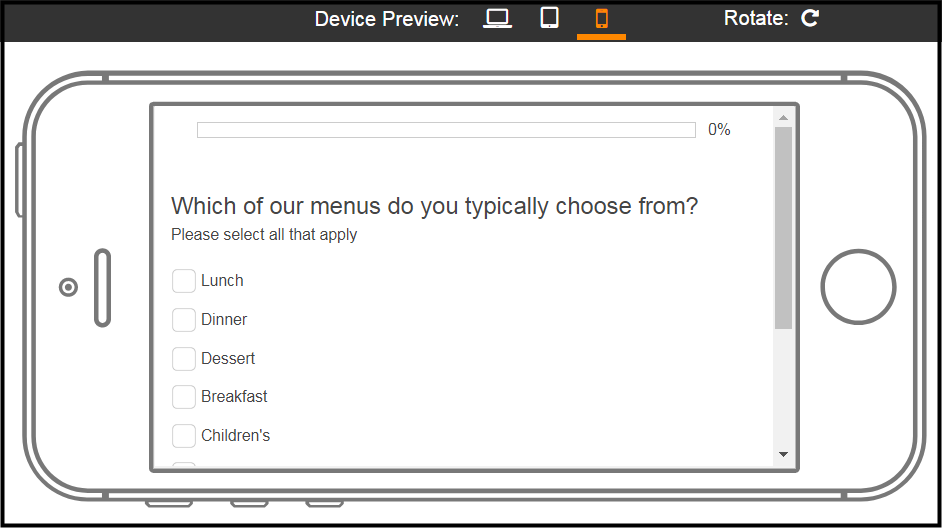
Task: Check the Dinner checkbox
Action: coord(184,320)
